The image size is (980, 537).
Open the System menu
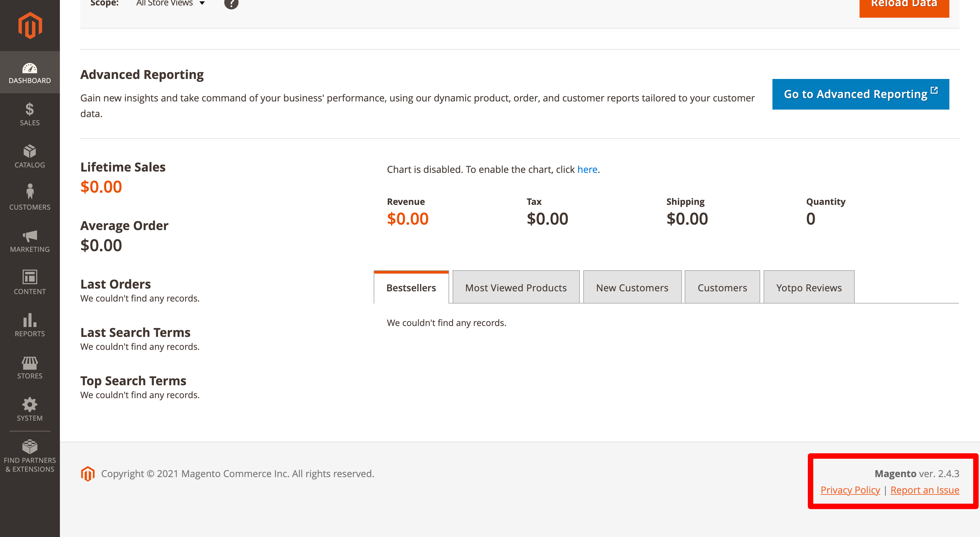point(30,409)
